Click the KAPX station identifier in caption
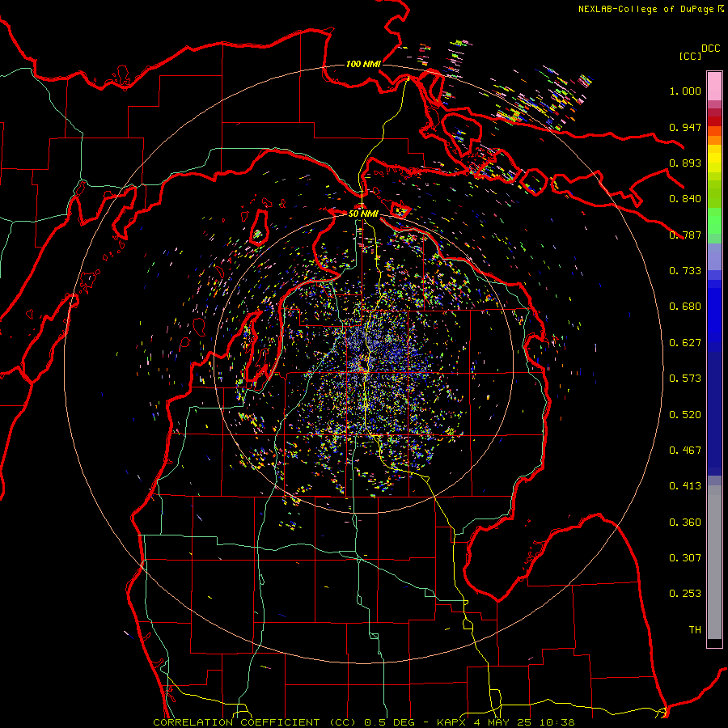 452,722
